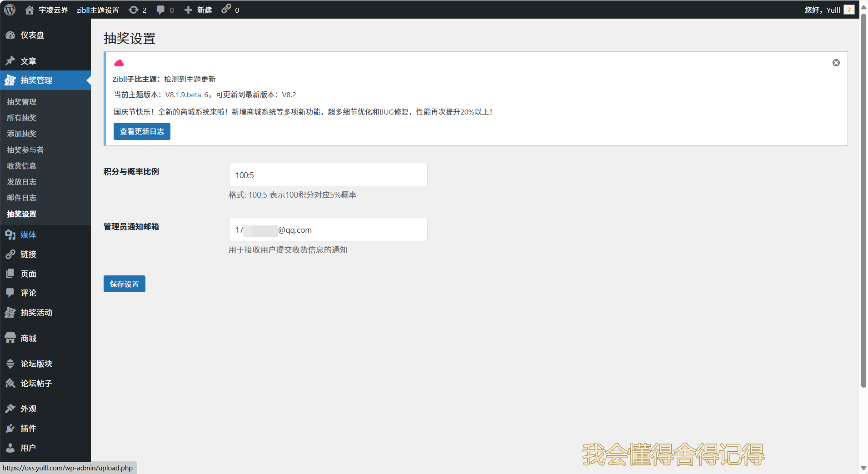Click the 保存设置 button
The height and width of the screenshot is (474, 868).
click(124, 284)
